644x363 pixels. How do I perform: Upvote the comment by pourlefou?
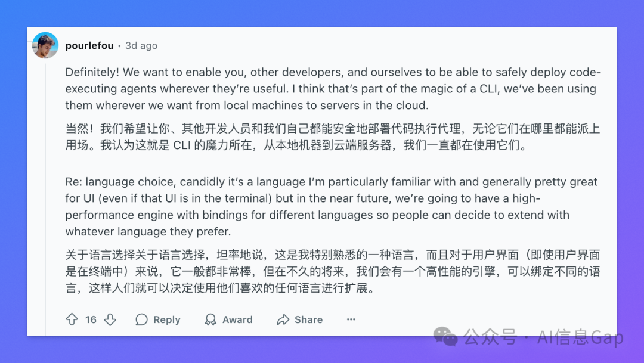click(x=72, y=319)
